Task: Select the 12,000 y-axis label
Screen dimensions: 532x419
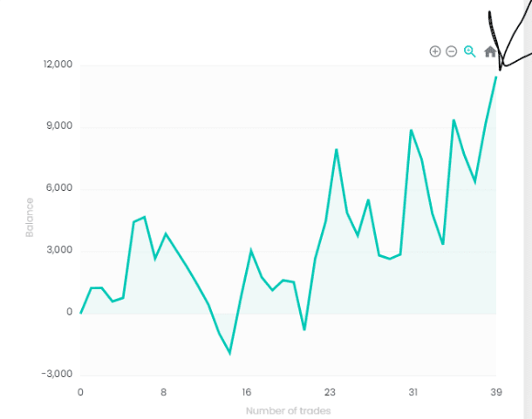Action: pyautogui.click(x=58, y=64)
